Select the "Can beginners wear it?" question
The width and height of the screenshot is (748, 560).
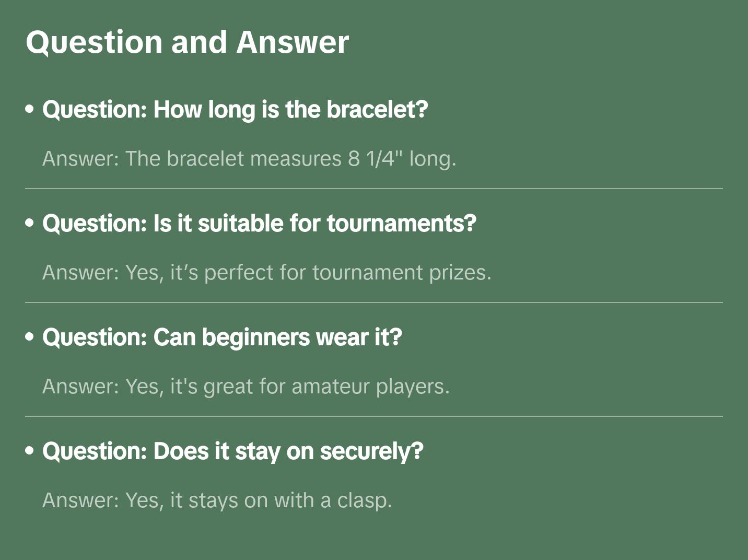[x=222, y=337]
